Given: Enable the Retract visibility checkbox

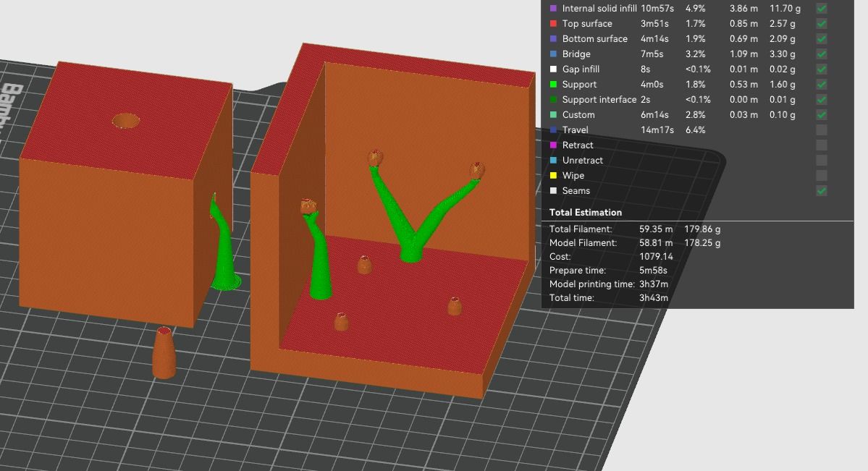Looking at the screenshot, I should [822, 145].
